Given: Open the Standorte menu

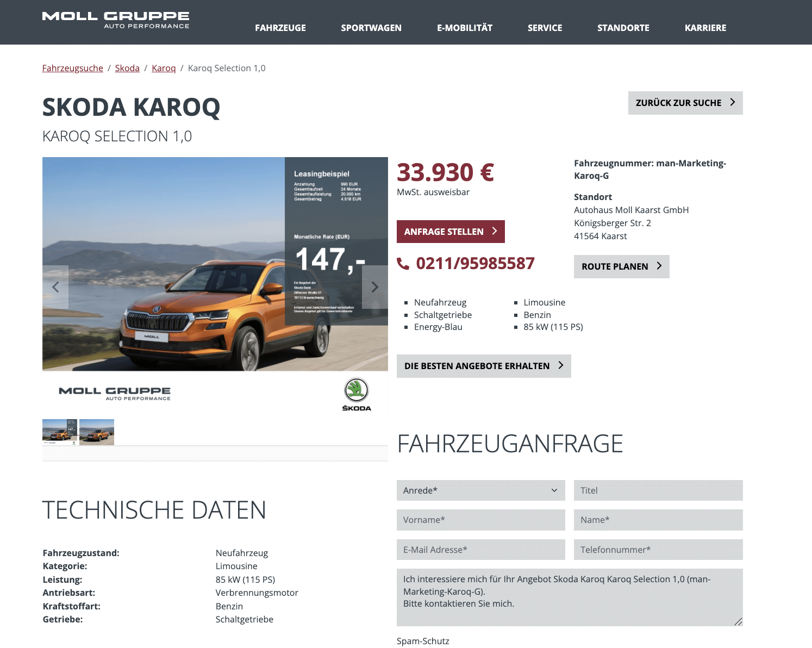Looking at the screenshot, I should click(623, 28).
